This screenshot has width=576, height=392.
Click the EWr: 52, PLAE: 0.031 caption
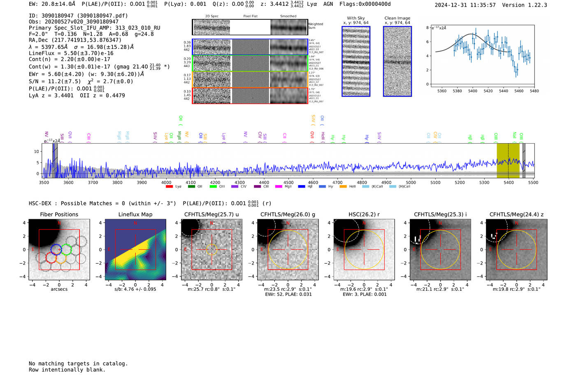click(288, 294)
